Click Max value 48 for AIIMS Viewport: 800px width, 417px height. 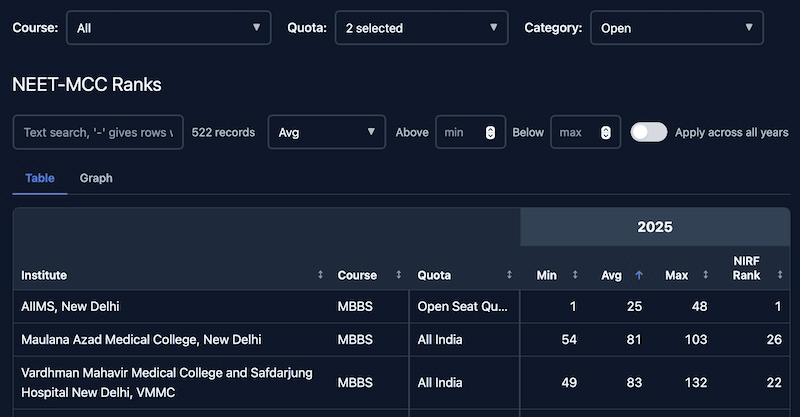[x=699, y=306]
